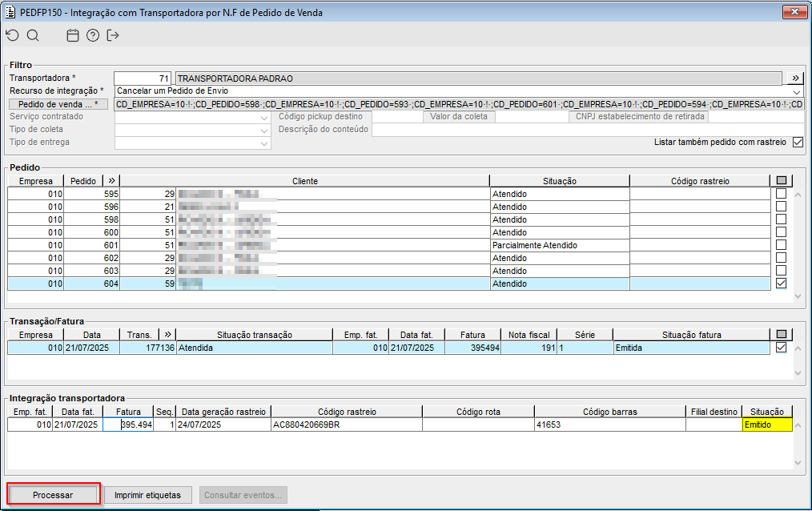Click select-all icon in Pedido grid header
Image resolution: width=812 pixels, height=511 pixels.
(782, 181)
